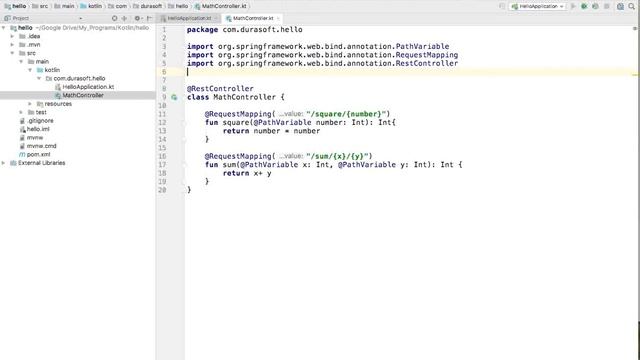Collapse the main folder arrow
This screenshot has height=360, width=640.
(x=22, y=62)
